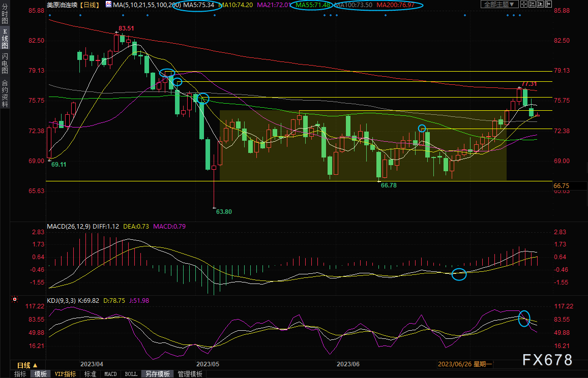Screen dimensions: 588x378
Task: Open the VIP指标 tab
Action: coord(65,374)
